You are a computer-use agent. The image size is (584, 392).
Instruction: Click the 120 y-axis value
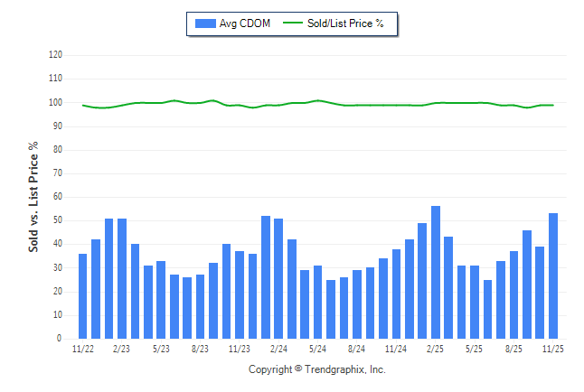coord(55,55)
